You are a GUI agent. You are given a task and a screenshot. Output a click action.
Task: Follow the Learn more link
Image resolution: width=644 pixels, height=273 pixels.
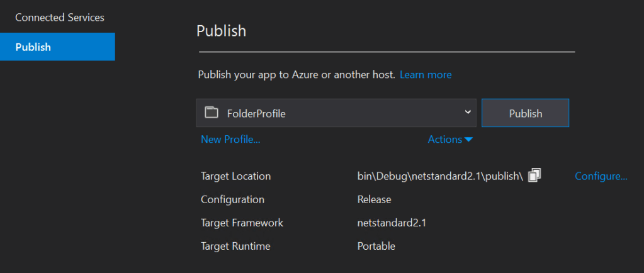(426, 75)
